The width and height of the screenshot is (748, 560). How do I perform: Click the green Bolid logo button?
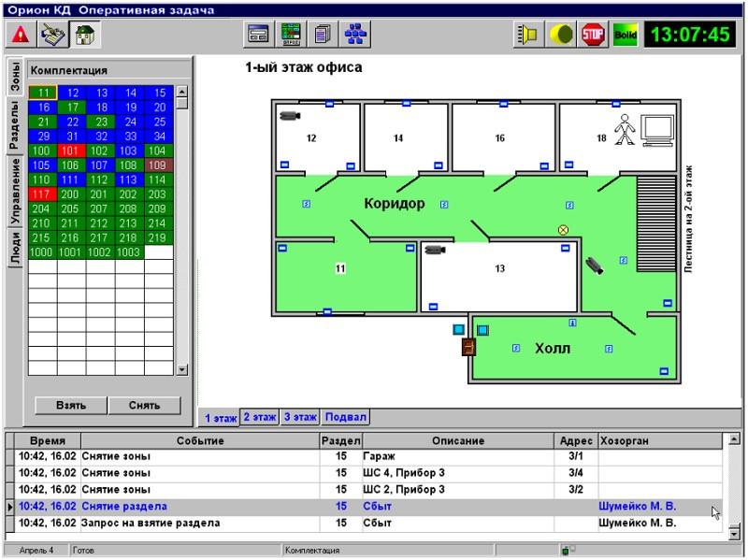626,35
